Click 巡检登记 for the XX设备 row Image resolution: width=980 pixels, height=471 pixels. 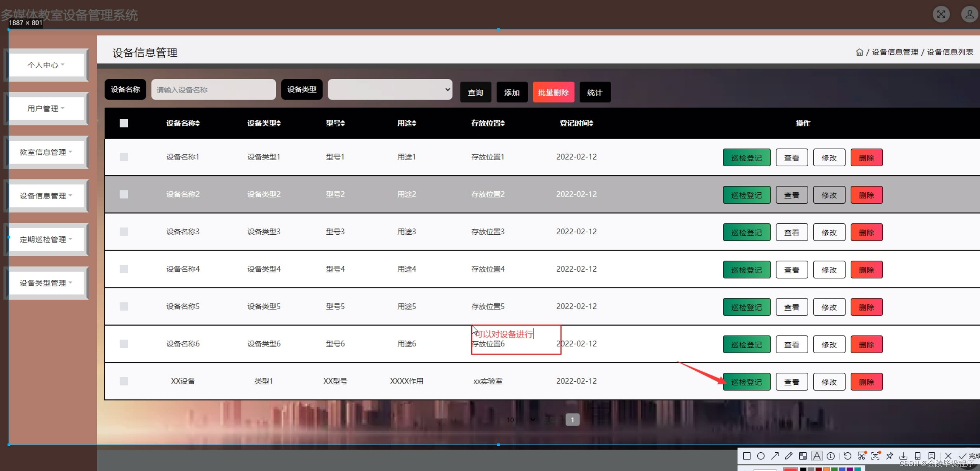[746, 382]
